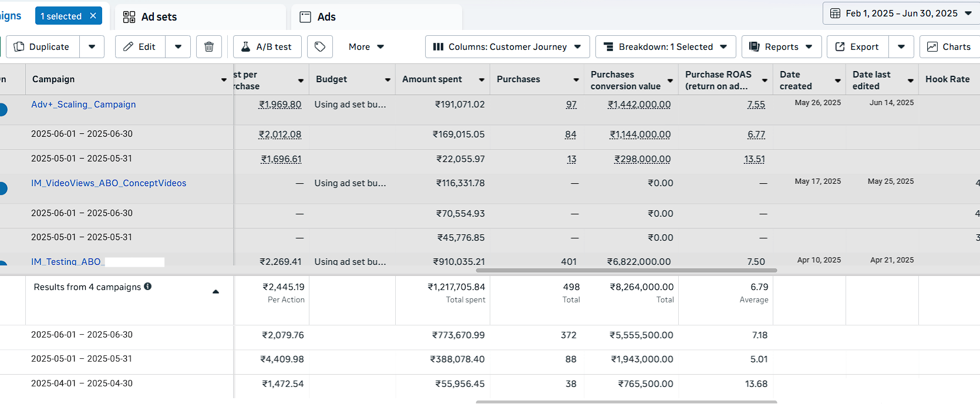Open Duplicate options dropdown arrow

[92, 47]
